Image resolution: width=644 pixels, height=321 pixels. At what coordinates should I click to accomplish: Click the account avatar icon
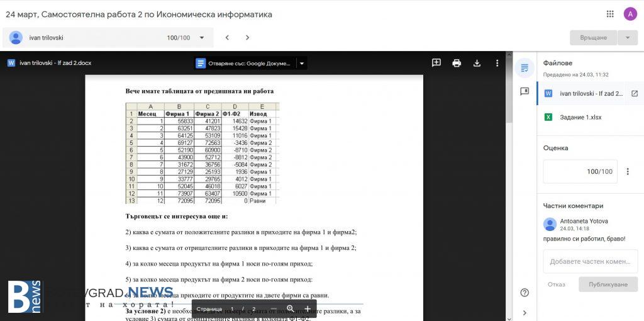pos(630,14)
